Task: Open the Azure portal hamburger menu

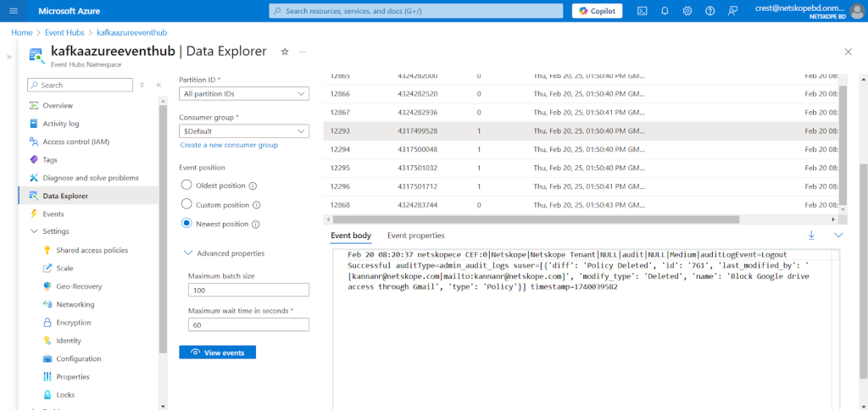Action: (x=14, y=11)
